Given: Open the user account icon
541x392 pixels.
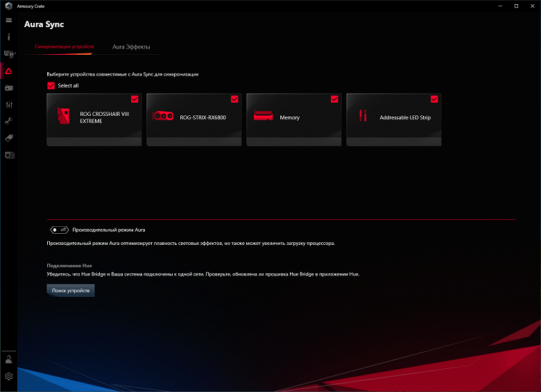Looking at the screenshot, I should click(x=8, y=359).
